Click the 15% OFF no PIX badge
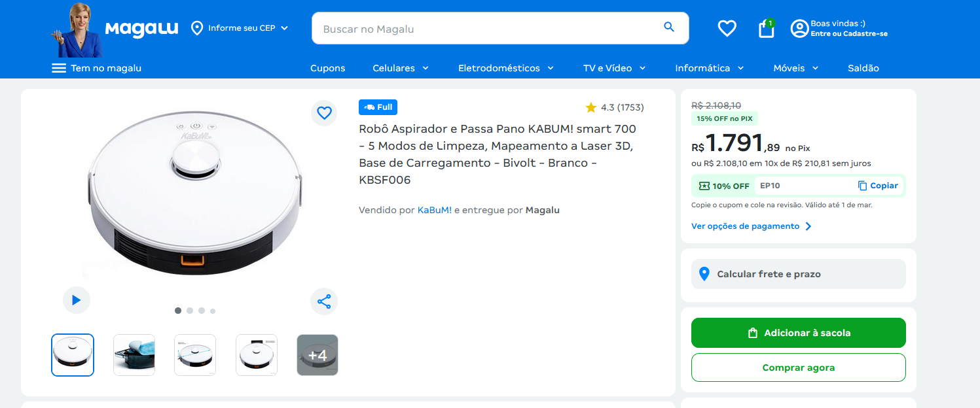Image resolution: width=980 pixels, height=408 pixels. [x=725, y=118]
